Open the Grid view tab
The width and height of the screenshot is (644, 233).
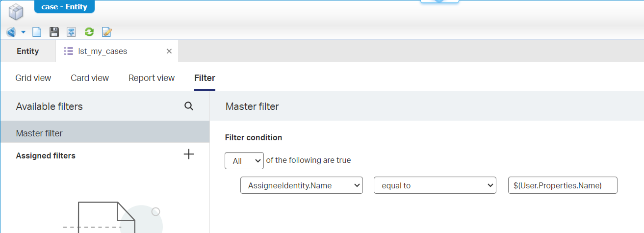[33, 78]
